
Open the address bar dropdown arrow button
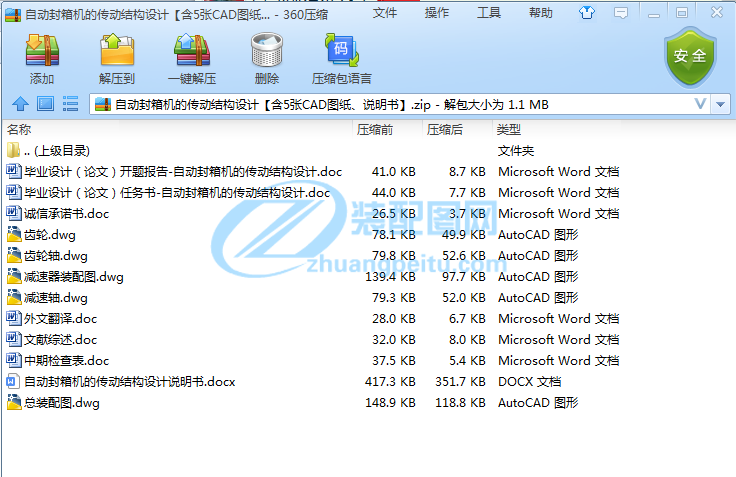721,104
